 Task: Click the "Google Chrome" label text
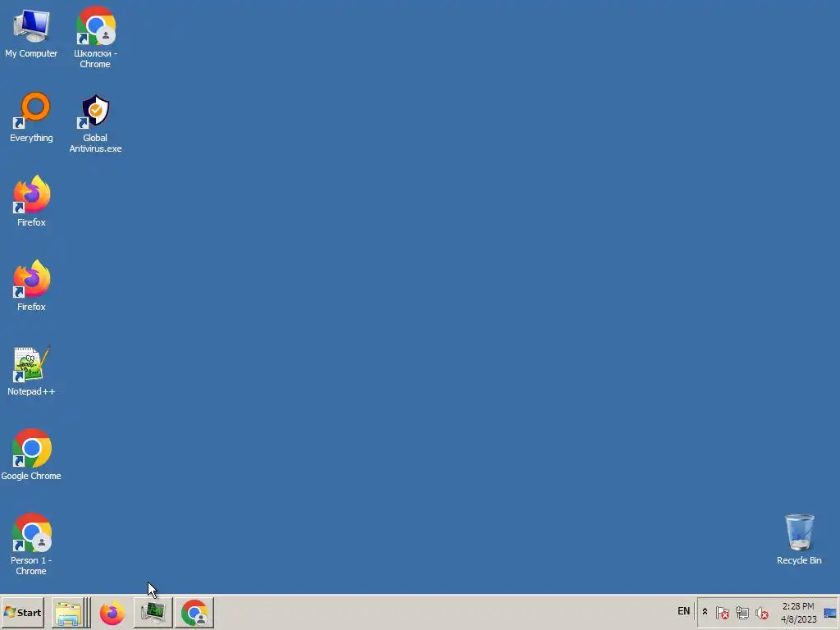click(31, 477)
